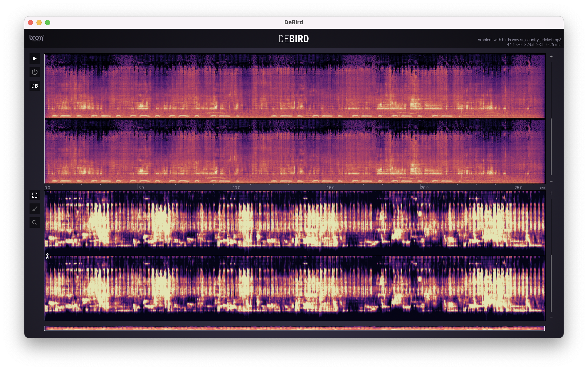Click the bottom overview scrollbar strip
Viewport: 588px width, 370px height.
click(294, 328)
